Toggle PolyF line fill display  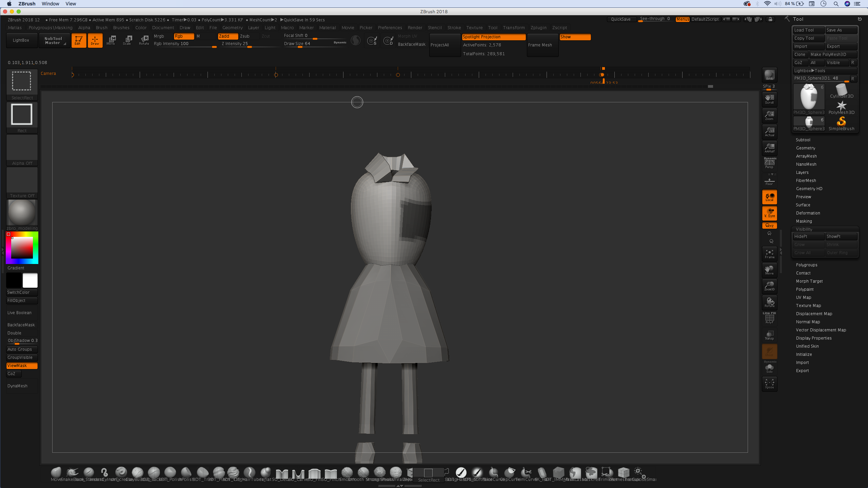tap(769, 319)
